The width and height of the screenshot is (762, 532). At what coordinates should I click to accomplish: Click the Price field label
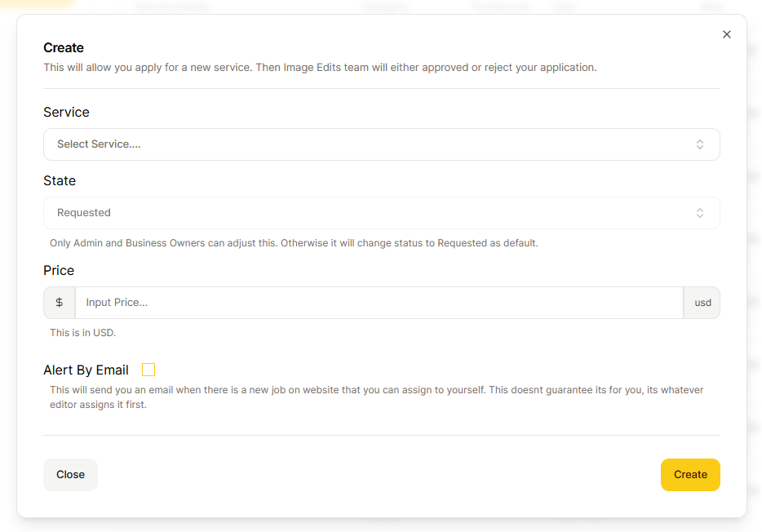59,271
